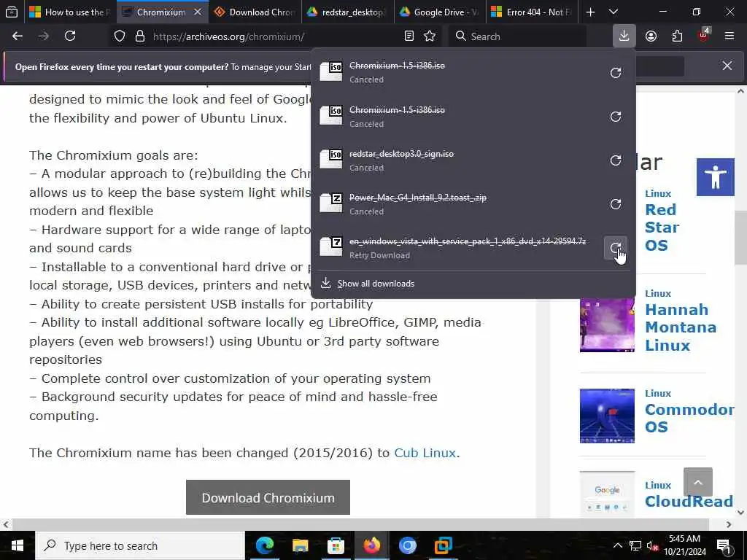Open a new tab
This screenshot has width=747, height=560.
pyautogui.click(x=590, y=12)
